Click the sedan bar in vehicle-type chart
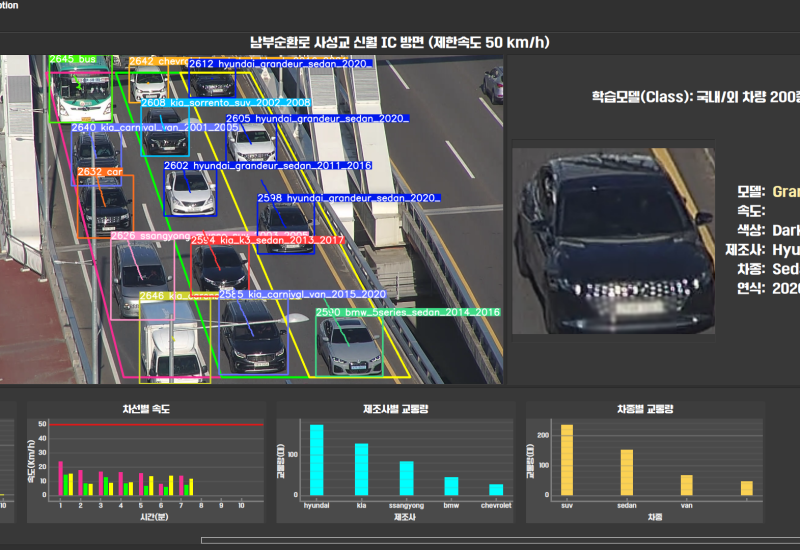Screen dimensions: 800x550 point(627,472)
